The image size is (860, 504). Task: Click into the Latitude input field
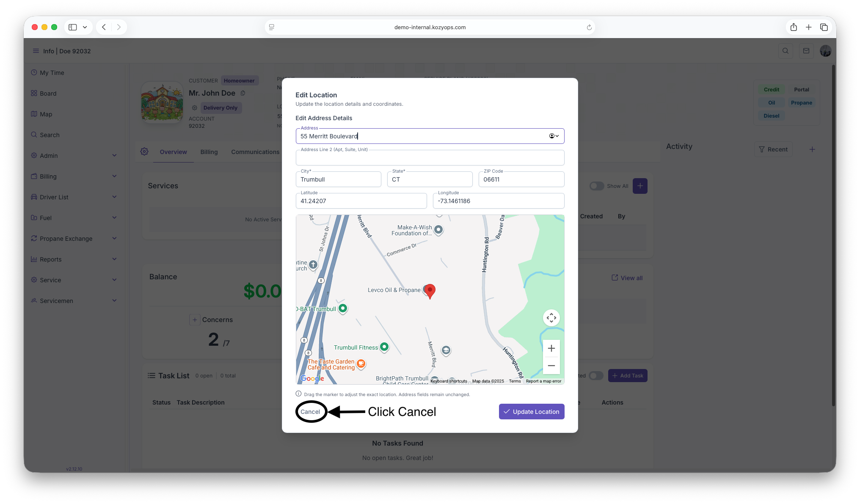pos(361,201)
